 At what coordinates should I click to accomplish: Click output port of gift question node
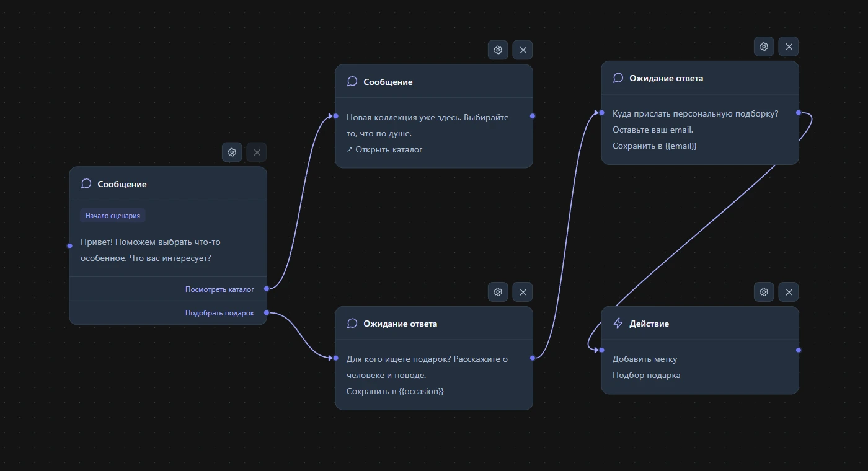point(533,358)
